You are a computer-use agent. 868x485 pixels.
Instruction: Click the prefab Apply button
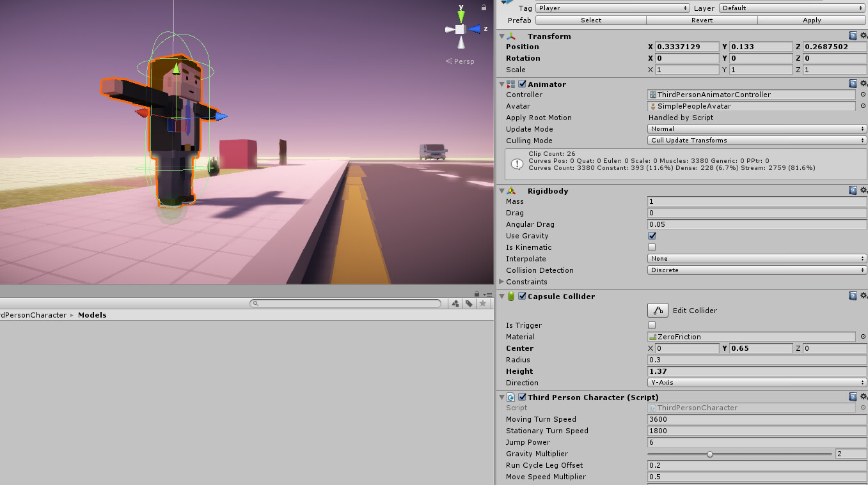click(811, 20)
